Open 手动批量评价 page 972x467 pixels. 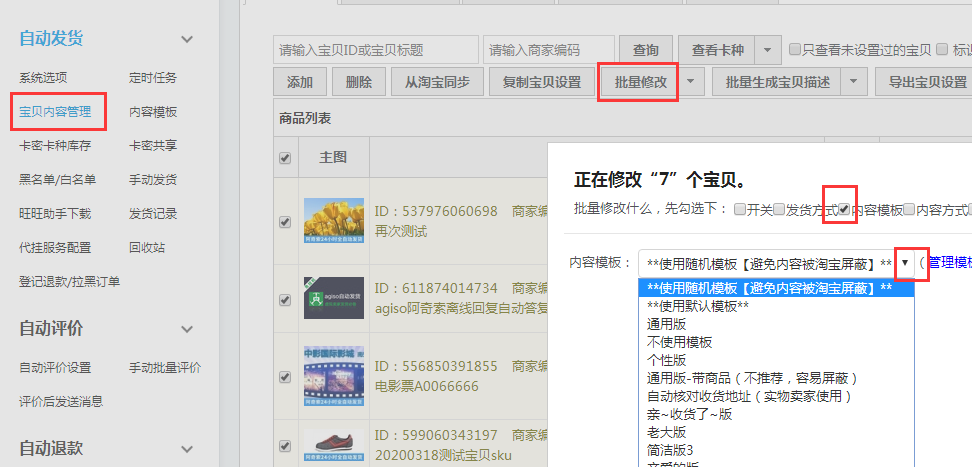165,368
